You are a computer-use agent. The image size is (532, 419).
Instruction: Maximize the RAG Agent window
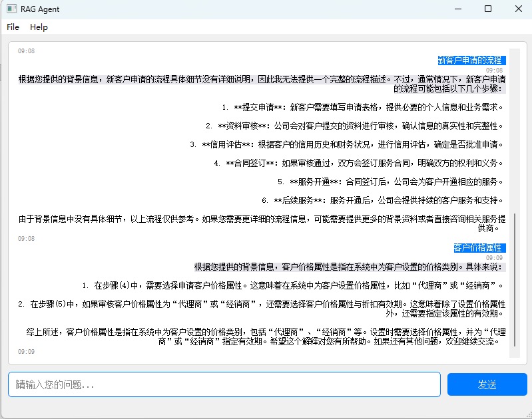tap(488, 9)
